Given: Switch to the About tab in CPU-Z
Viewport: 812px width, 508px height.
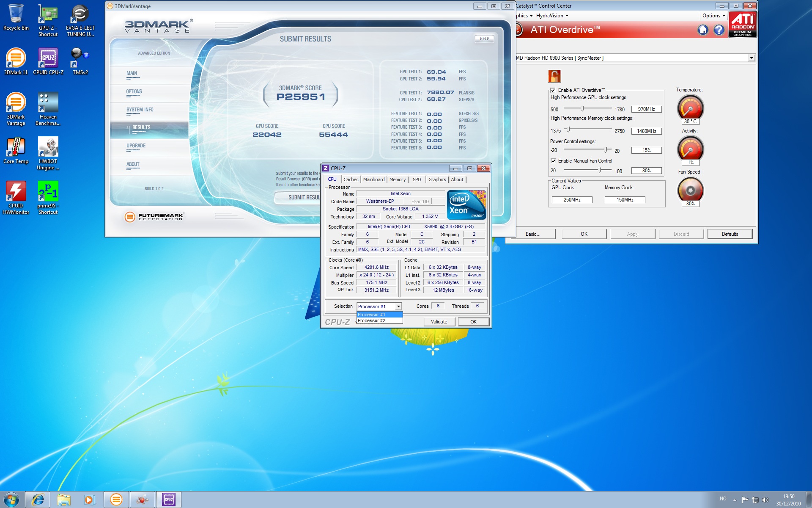Looking at the screenshot, I should coord(457,179).
